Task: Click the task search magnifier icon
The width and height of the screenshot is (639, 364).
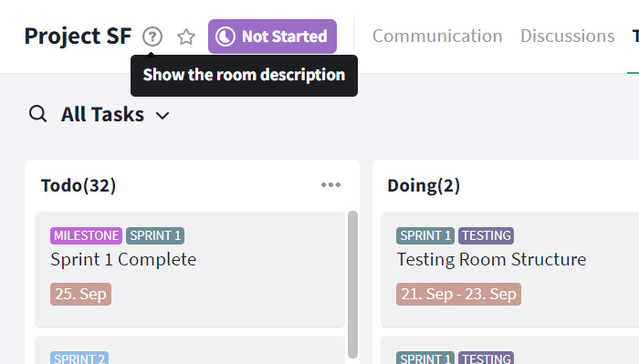Action: point(38,114)
